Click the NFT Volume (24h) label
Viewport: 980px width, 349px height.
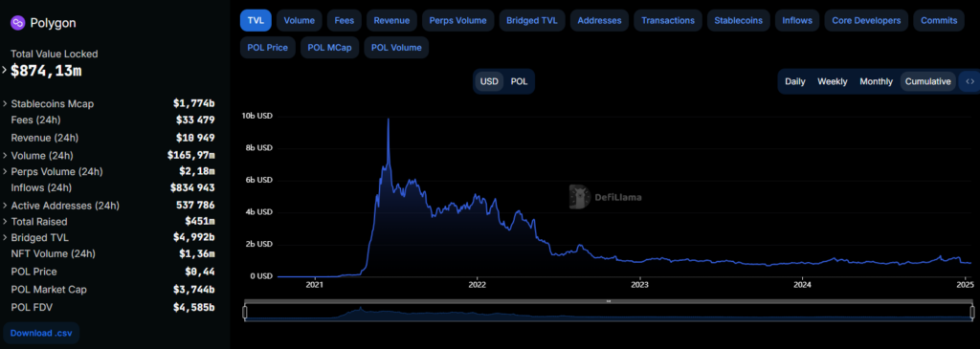[54, 254]
